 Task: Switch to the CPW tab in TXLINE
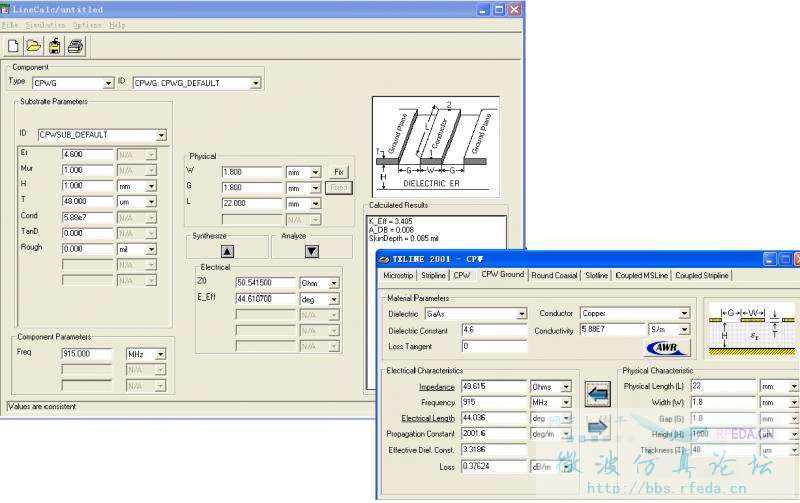[462, 275]
